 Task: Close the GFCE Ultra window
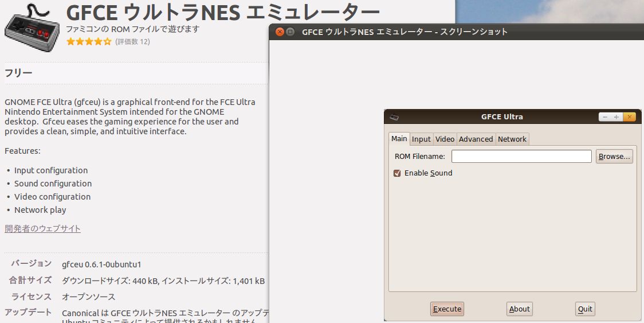(x=629, y=117)
